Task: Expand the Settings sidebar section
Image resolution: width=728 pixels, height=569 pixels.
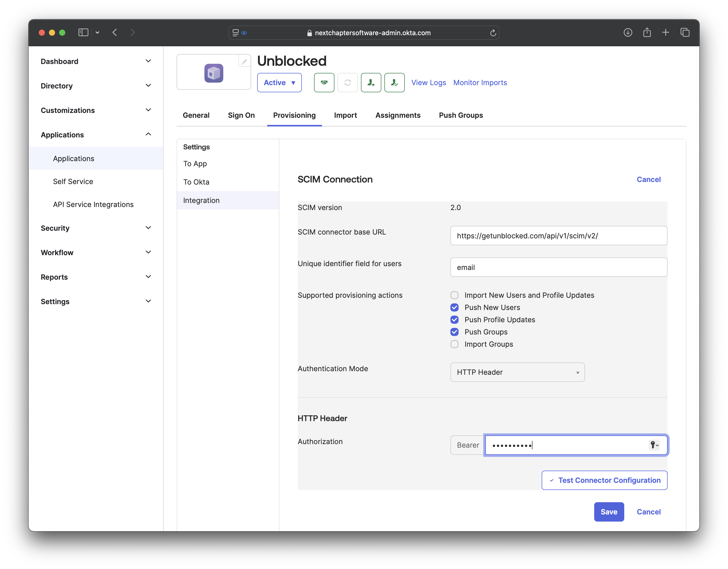Action: 96,301
